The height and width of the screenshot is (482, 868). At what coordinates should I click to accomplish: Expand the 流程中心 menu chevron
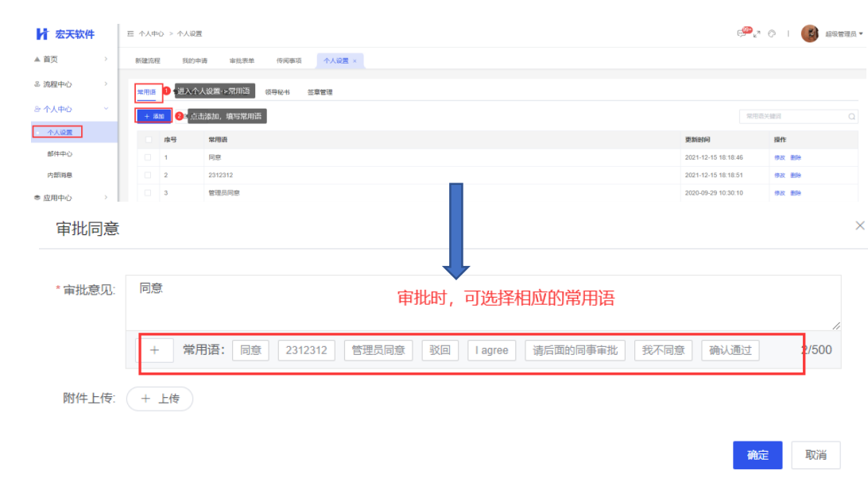[x=106, y=83]
